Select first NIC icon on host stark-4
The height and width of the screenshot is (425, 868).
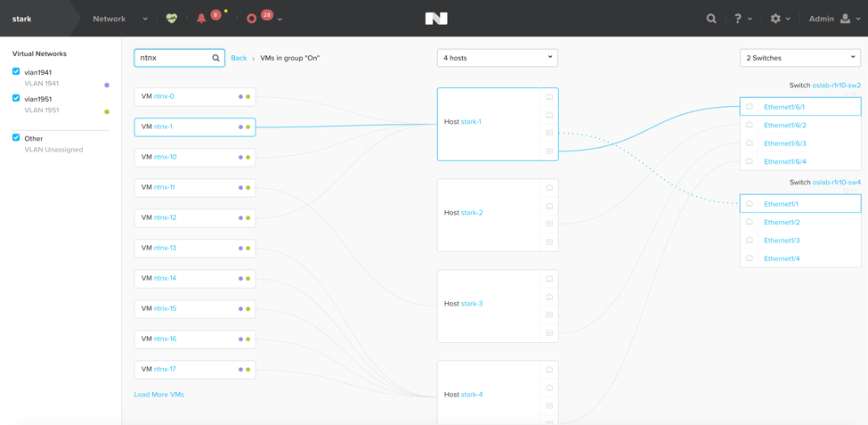point(549,370)
